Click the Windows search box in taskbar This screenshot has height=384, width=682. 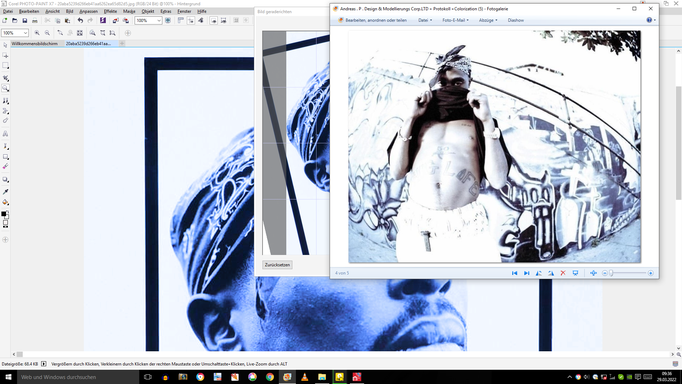click(x=78, y=377)
